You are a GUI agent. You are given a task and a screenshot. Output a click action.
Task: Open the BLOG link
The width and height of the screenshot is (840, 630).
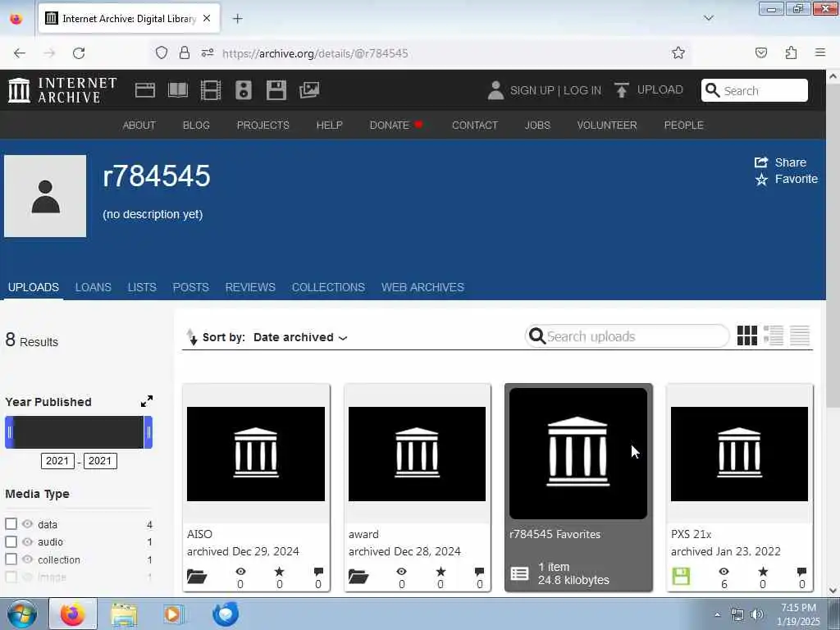(196, 125)
